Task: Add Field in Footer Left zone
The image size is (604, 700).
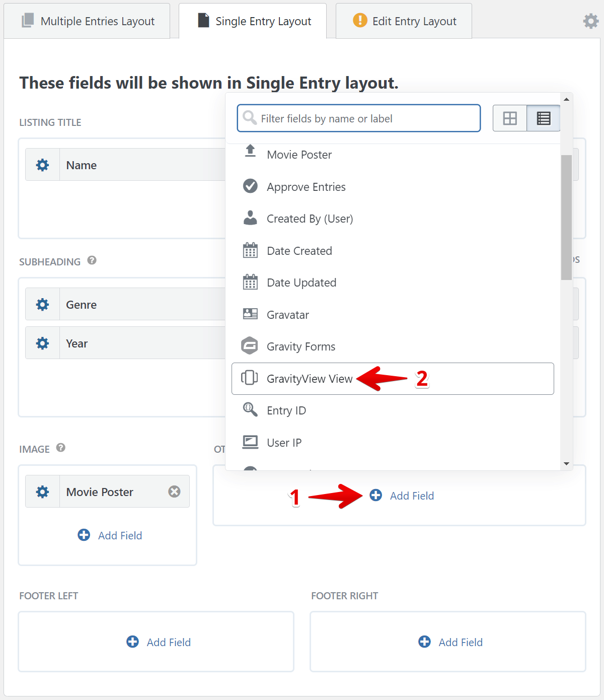Action: click(x=159, y=642)
